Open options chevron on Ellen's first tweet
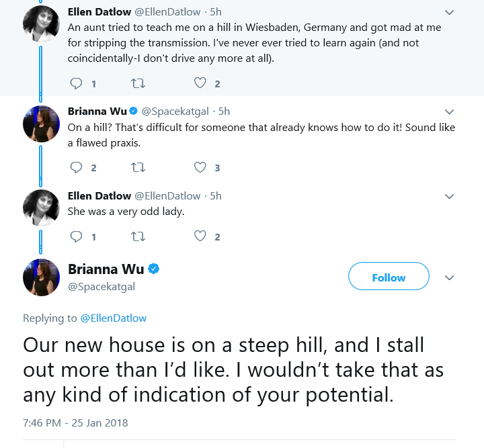 tap(449, 12)
